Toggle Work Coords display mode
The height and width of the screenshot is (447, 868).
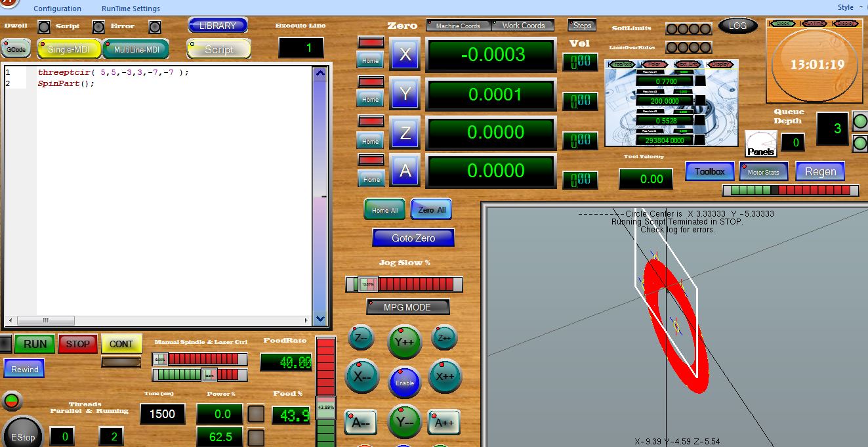click(523, 26)
